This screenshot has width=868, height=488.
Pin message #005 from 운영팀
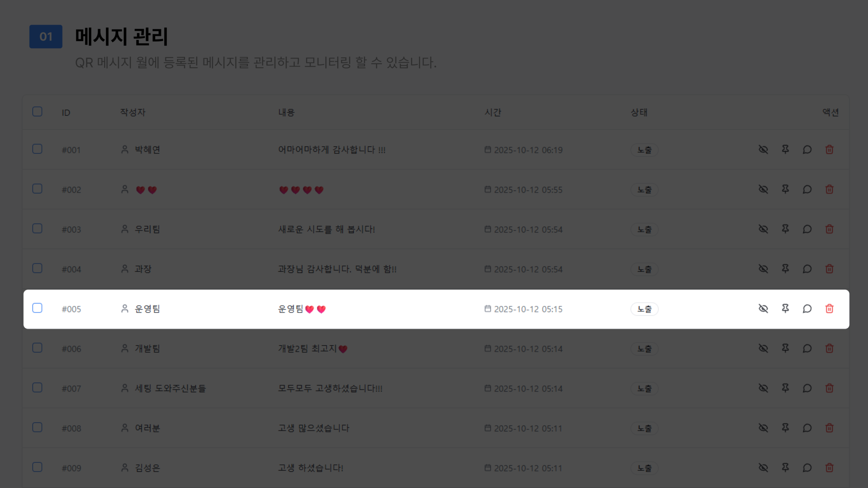[785, 309]
